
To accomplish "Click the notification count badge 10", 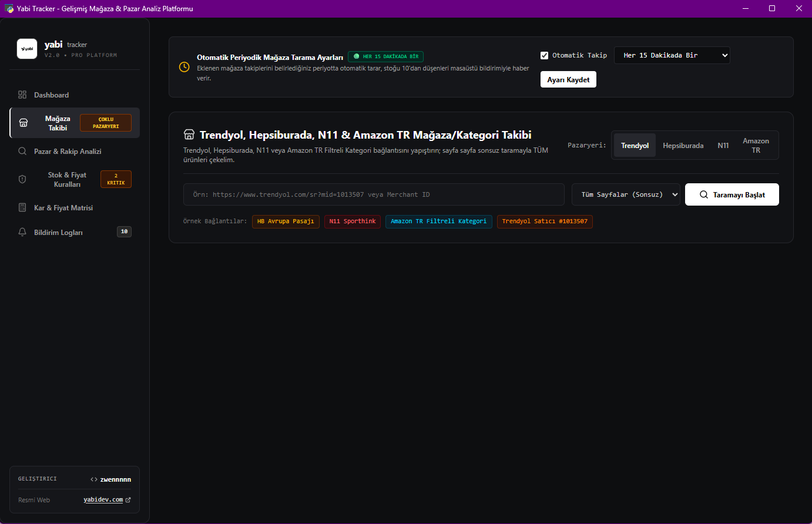I will pyautogui.click(x=124, y=231).
